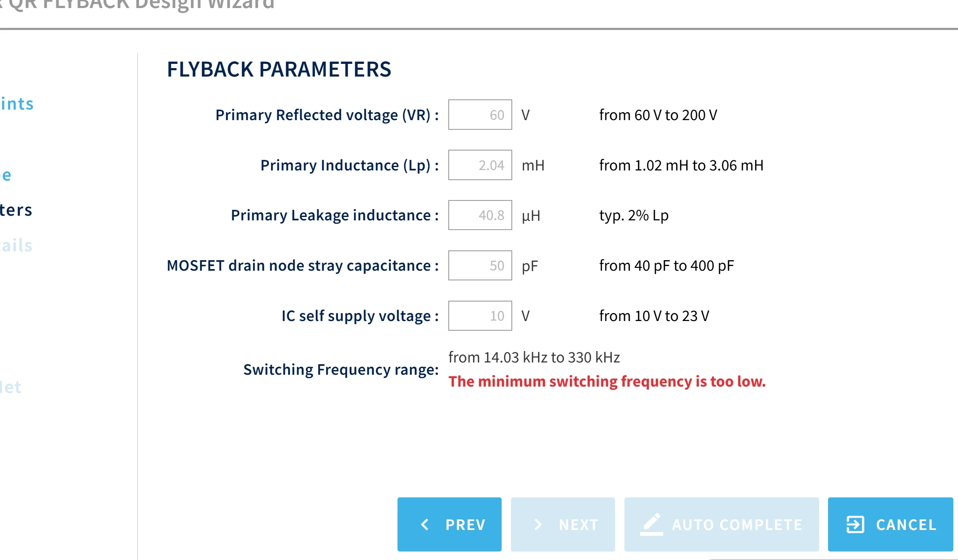Click the right chevron icon on NEXT
958x560 pixels.
pyautogui.click(x=538, y=524)
